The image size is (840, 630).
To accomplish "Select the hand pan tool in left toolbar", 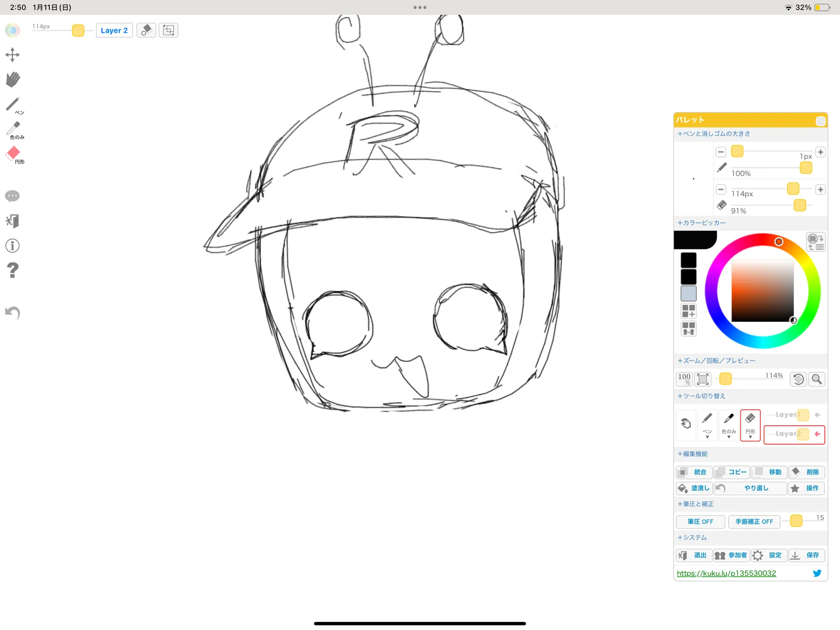I will pyautogui.click(x=12, y=80).
